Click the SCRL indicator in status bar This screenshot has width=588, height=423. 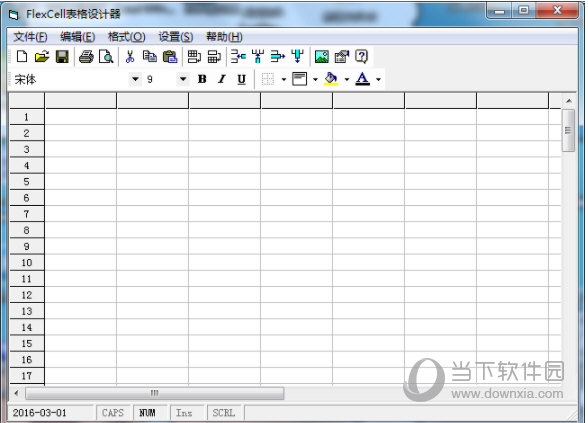[x=224, y=413]
